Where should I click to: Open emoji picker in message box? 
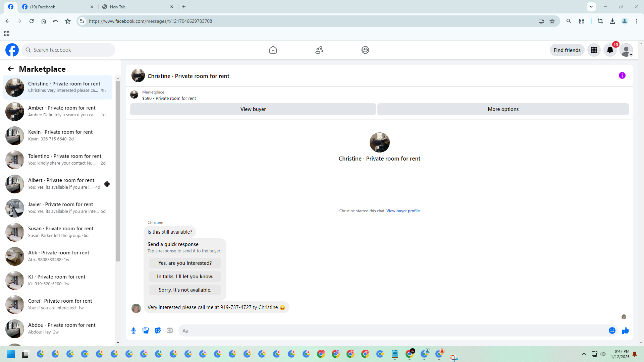612,330
